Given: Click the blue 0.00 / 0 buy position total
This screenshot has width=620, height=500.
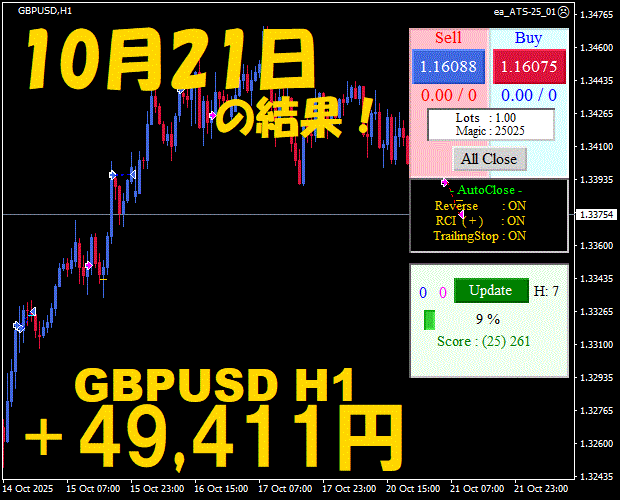Looking at the screenshot, I should 529,96.
